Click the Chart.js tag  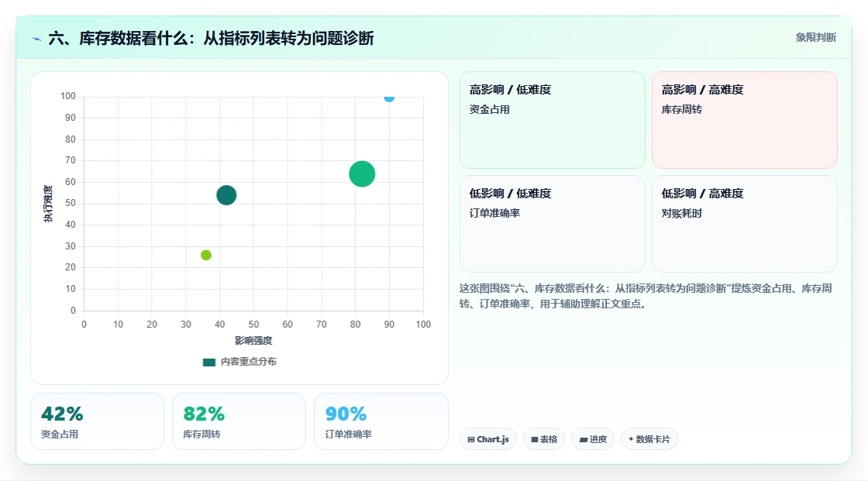point(488,439)
